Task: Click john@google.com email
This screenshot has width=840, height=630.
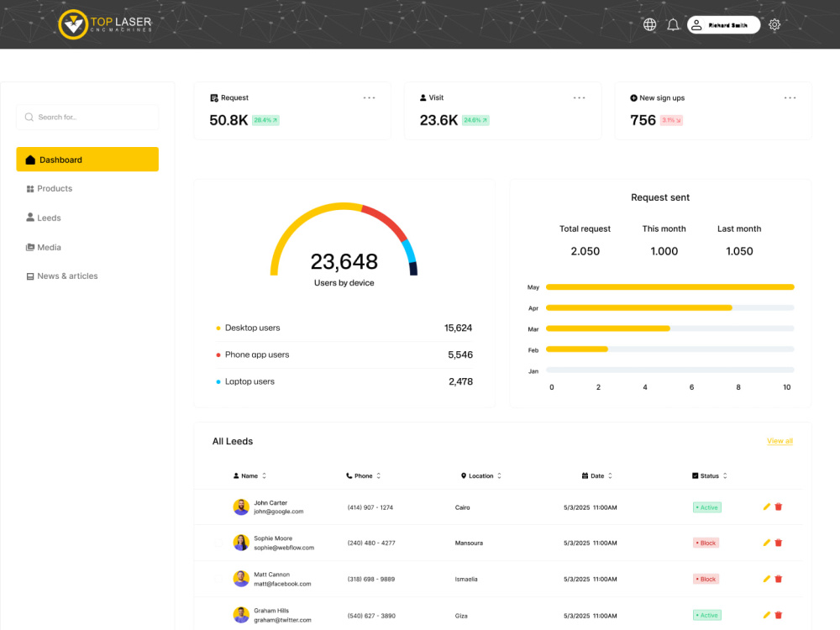Action: 279,512
